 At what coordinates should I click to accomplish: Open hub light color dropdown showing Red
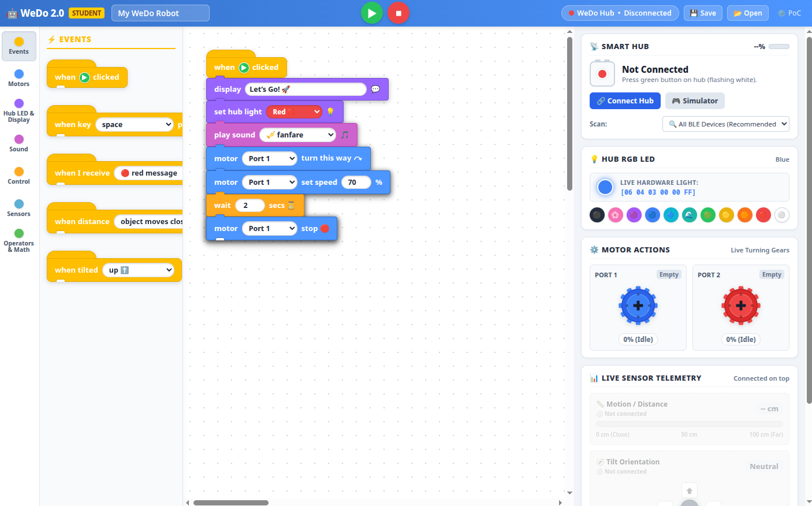[294, 111]
